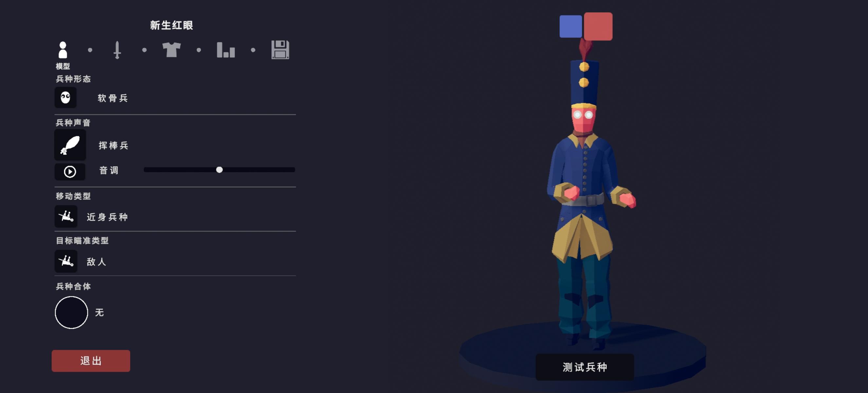The height and width of the screenshot is (393, 868).
Task: Select the 软骨兵 unit base face icon
Action: [65, 98]
